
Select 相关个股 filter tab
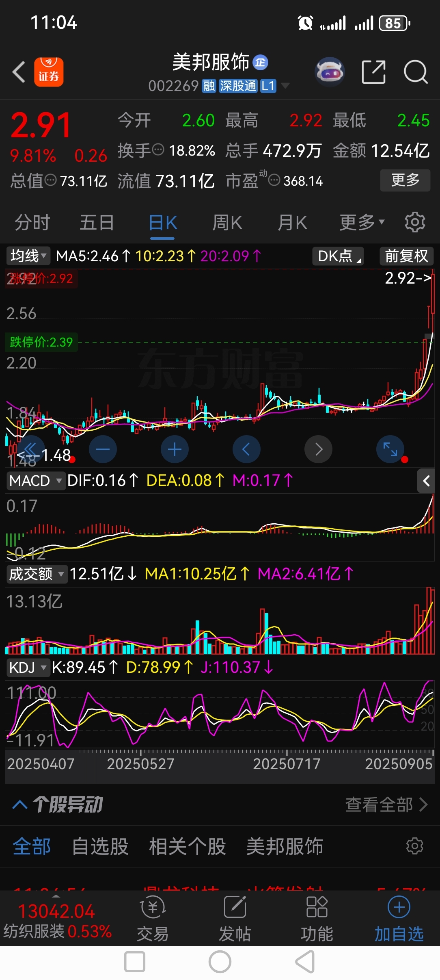[x=187, y=847]
